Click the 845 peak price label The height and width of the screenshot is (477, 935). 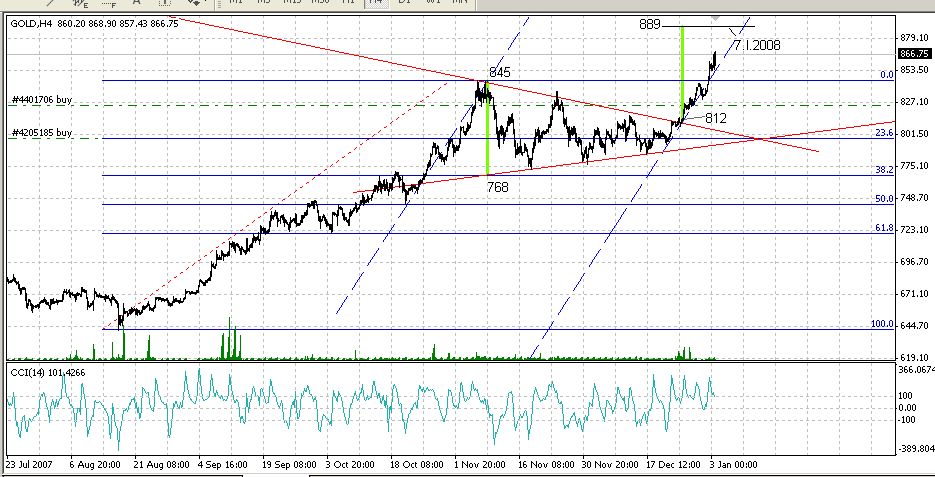coord(500,72)
